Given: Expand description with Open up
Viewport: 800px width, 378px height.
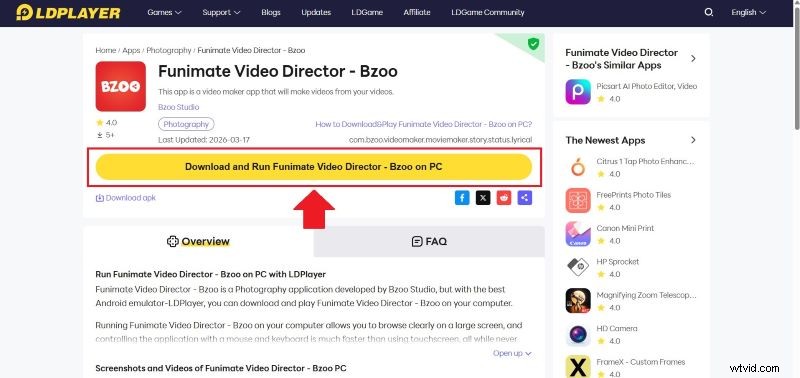Looking at the screenshot, I should [x=512, y=353].
